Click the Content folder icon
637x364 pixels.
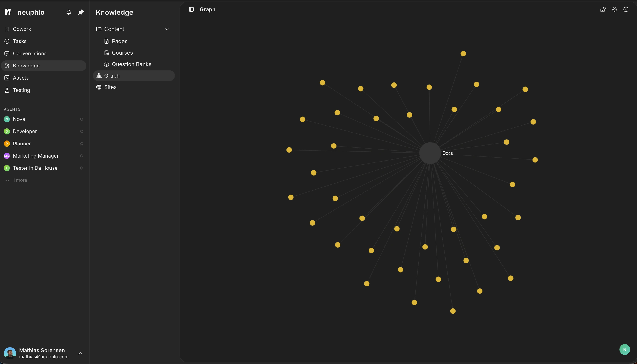(99, 29)
